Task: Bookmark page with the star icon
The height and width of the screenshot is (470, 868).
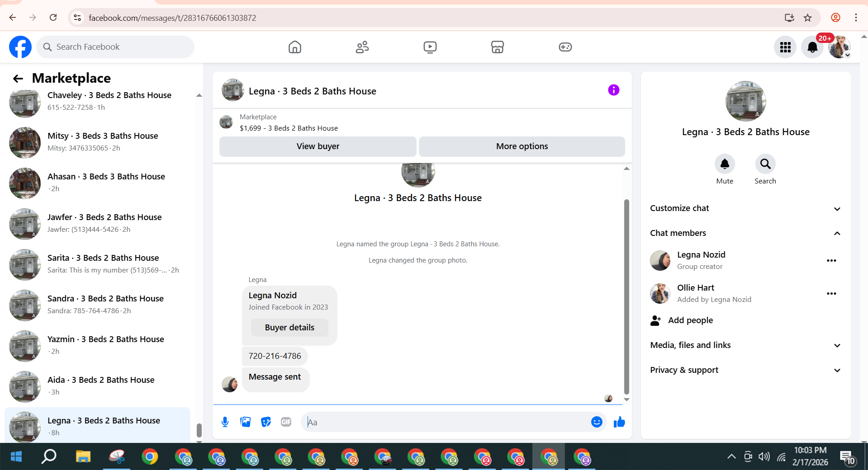Action: [808, 18]
